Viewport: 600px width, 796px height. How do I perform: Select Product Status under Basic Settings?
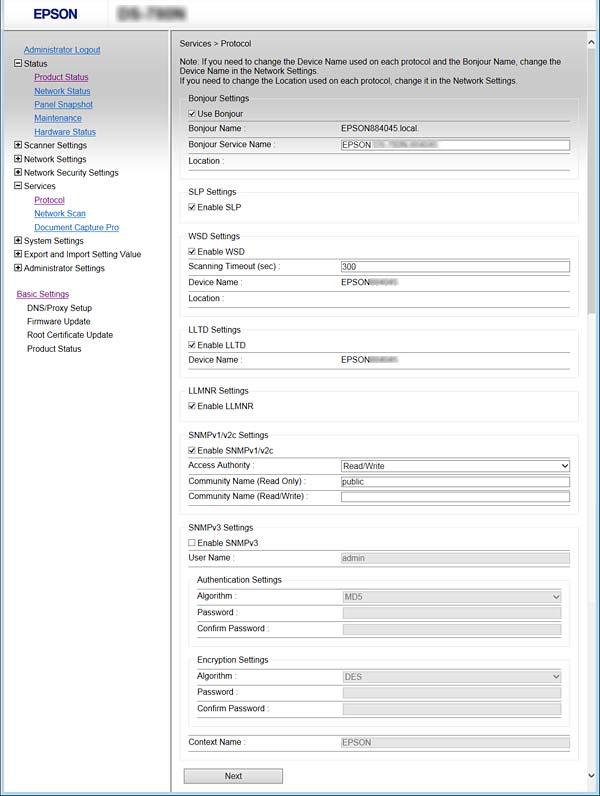(x=54, y=349)
